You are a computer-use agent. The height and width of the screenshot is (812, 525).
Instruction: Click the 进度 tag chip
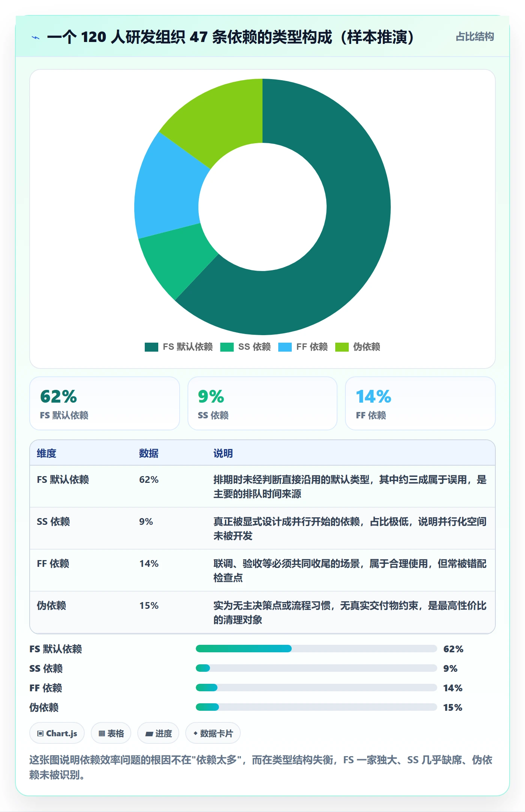(158, 733)
